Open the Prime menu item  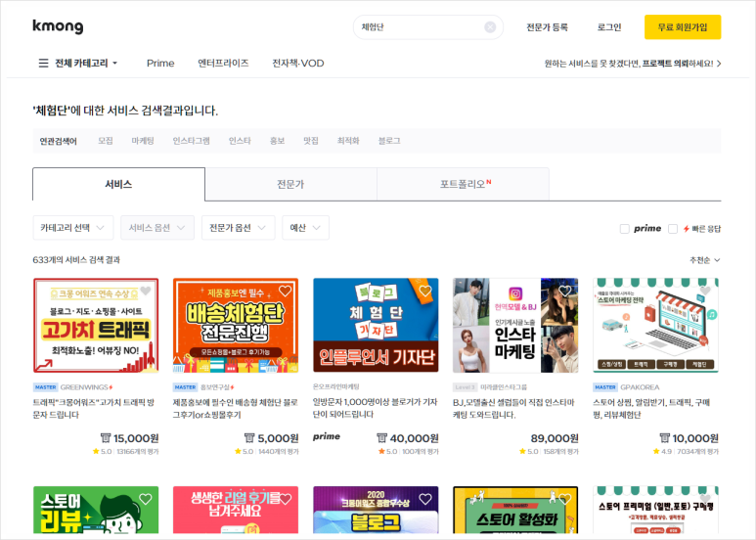pos(160,64)
